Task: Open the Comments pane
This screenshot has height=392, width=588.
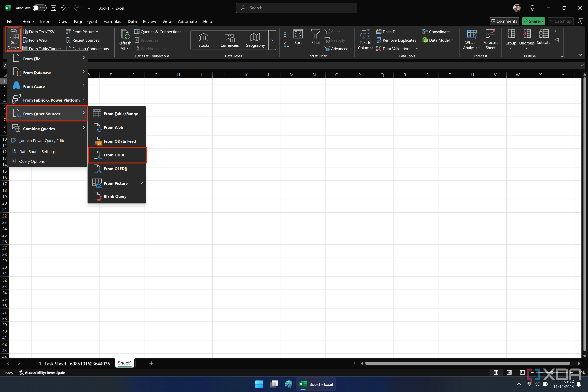Action: click(504, 21)
